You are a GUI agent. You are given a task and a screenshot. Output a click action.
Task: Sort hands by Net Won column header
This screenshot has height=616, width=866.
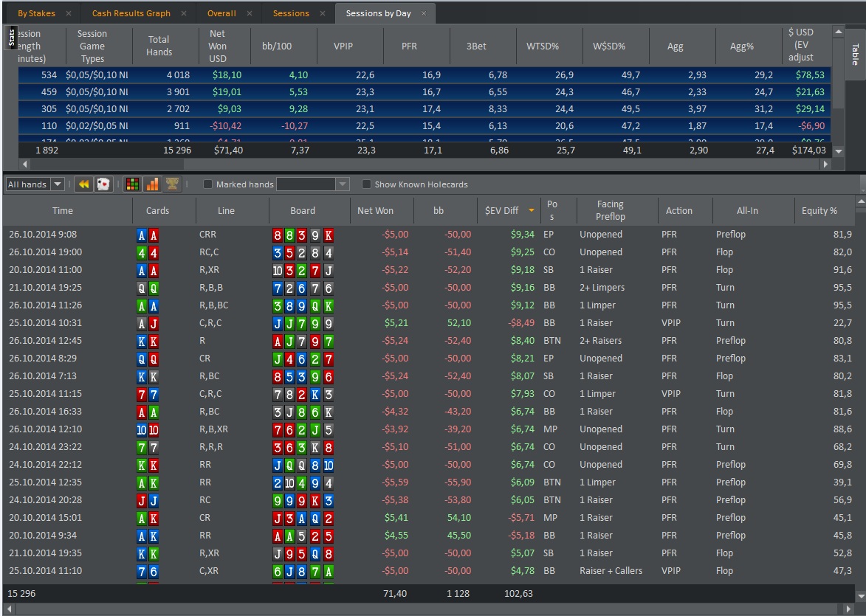tap(375, 211)
